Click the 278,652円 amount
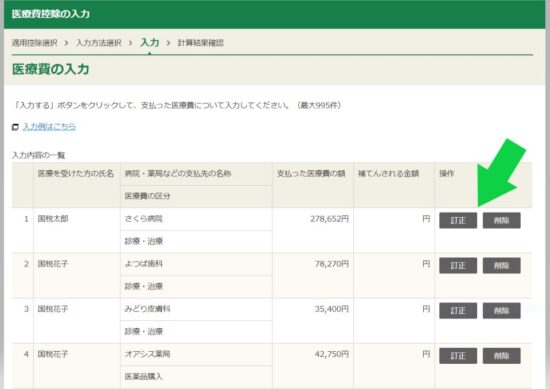Image resolution: width=550 pixels, height=389 pixels. pos(329,219)
